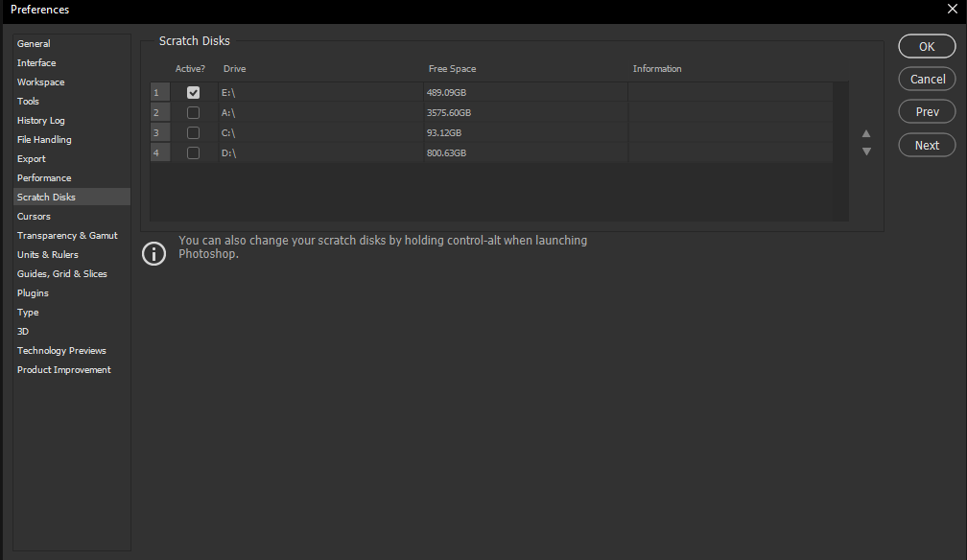Click the up arrow to move drive up
This screenshot has height=560, width=967.
(866, 134)
